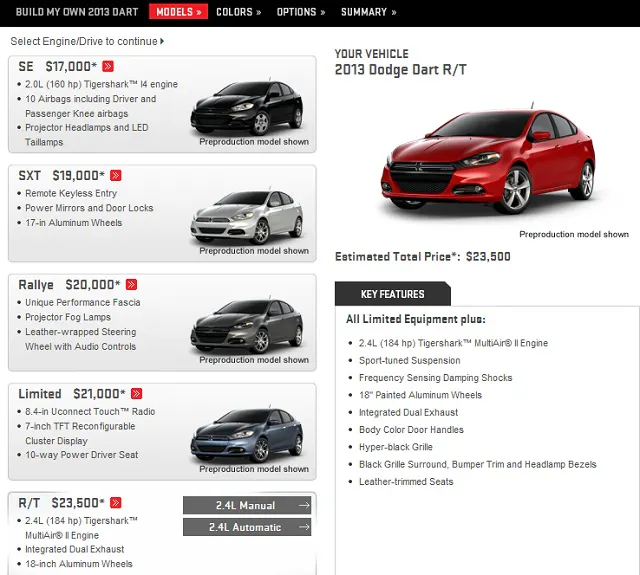Screen dimensions: 640x575
Task: Choose the 2.4L Manual engine option
Action: click(246, 505)
